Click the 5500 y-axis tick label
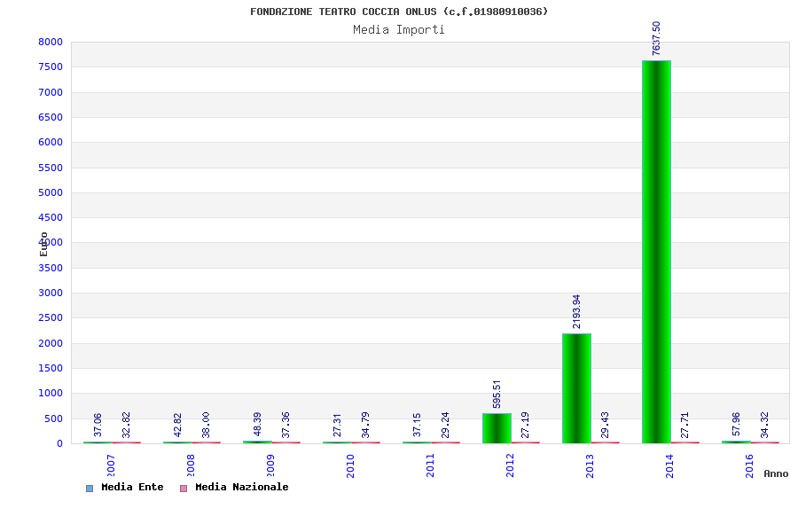This screenshot has height=532, width=798. [51, 168]
